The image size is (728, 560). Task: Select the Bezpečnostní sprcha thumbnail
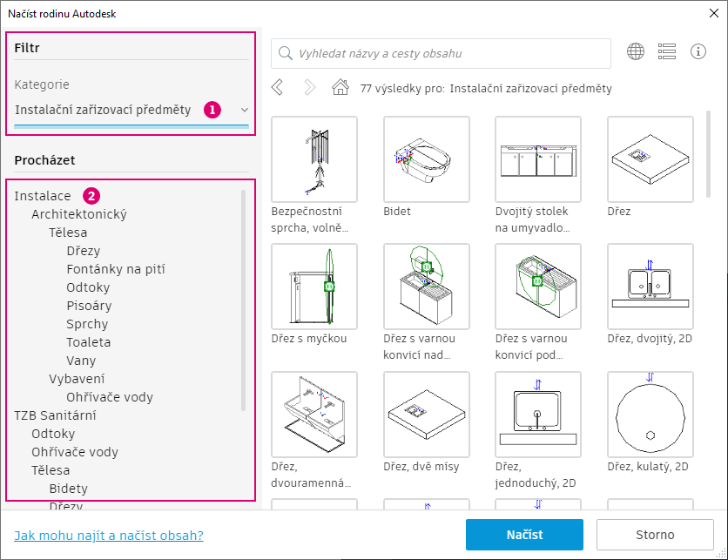314,159
